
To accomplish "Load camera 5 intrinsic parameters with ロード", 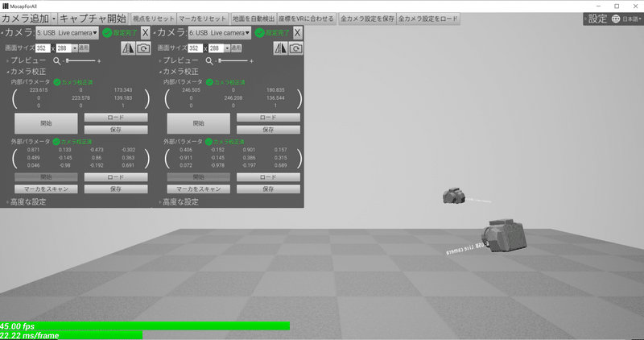I will [x=116, y=118].
